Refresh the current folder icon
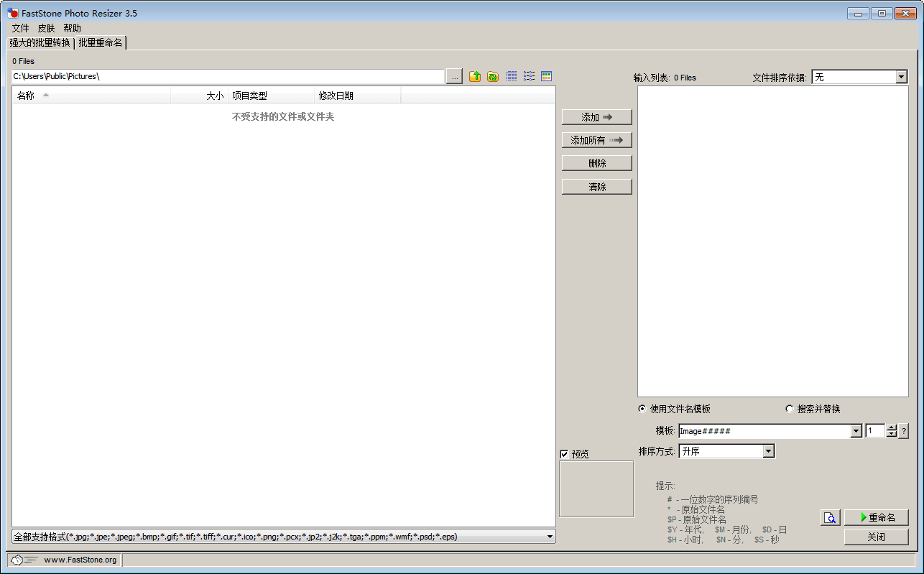The height and width of the screenshot is (574, 924). coord(493,76)
